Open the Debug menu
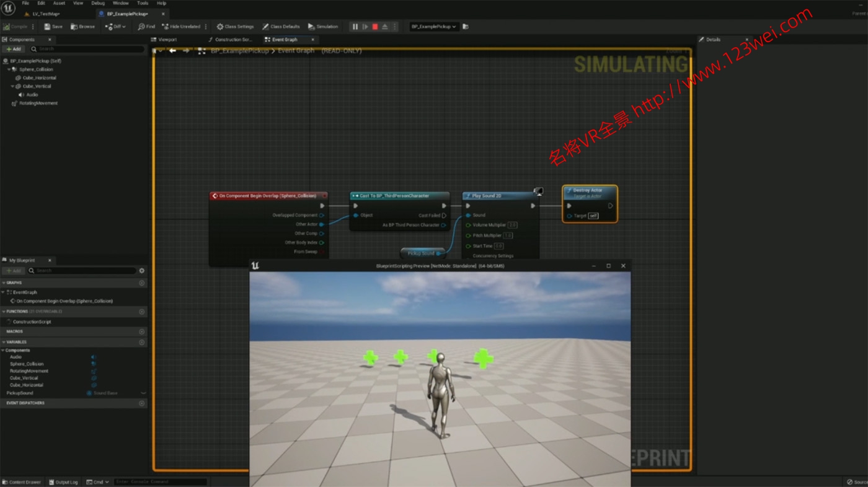Image resolution: width=868 pixels, height=487 pixels. pyautogui.click(x=98, y=3)
